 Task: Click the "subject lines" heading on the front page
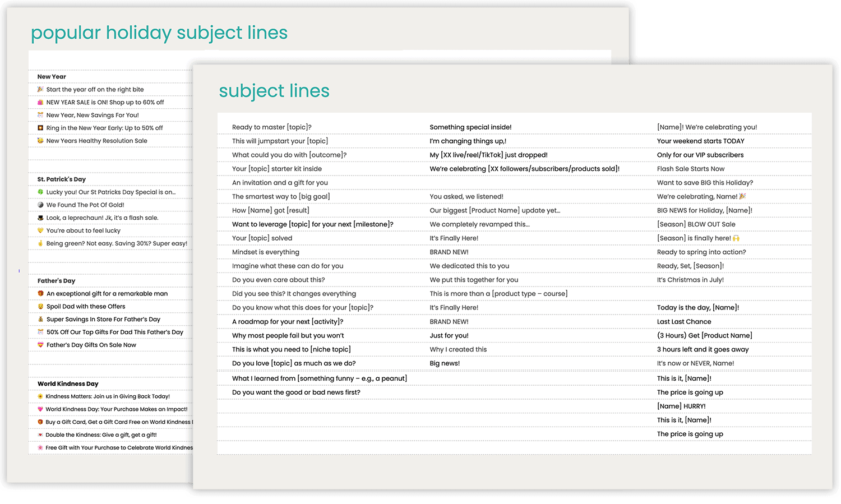[274, 90]
